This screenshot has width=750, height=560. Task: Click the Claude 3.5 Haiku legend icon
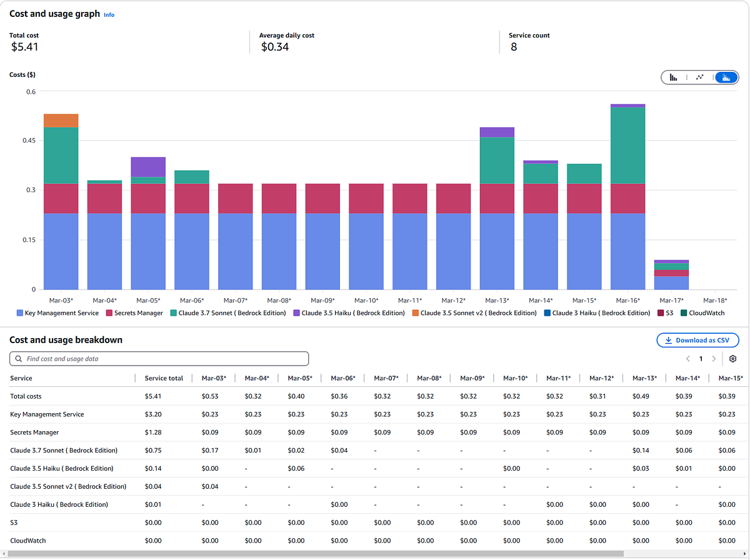click(x=297, y=313)
